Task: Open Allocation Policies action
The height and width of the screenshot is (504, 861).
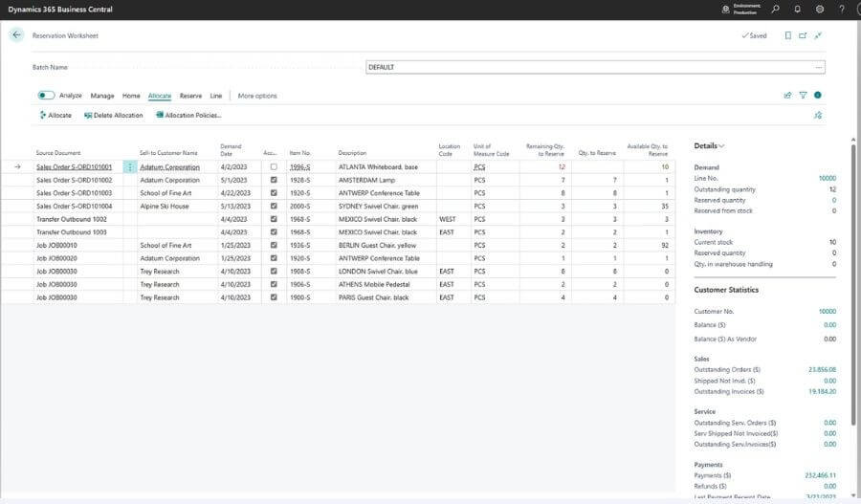Action: point(188,116)
